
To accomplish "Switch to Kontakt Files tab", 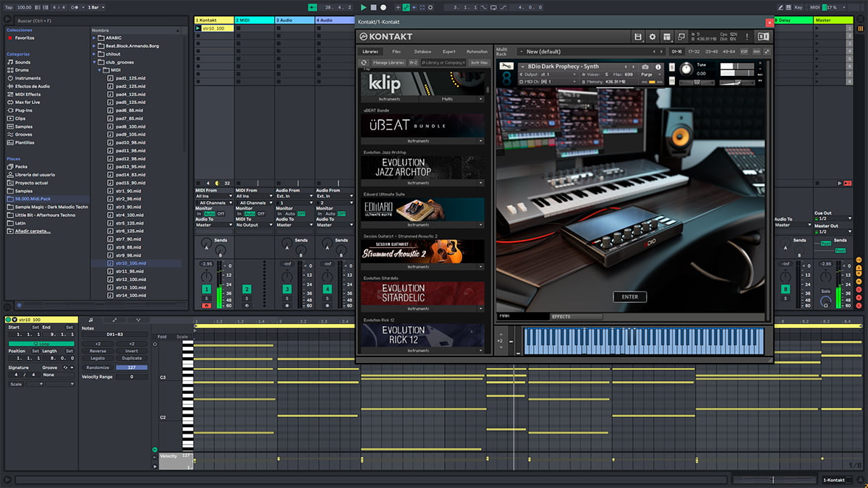I will pyautogui.click(x=396, y=52).
